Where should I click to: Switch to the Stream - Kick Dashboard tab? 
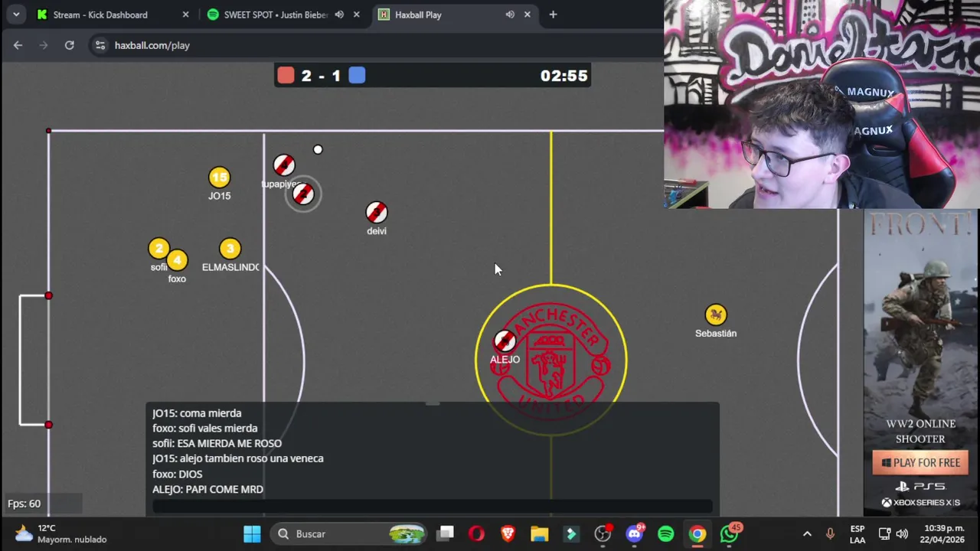pyautogui.click(x=100, y=15)
